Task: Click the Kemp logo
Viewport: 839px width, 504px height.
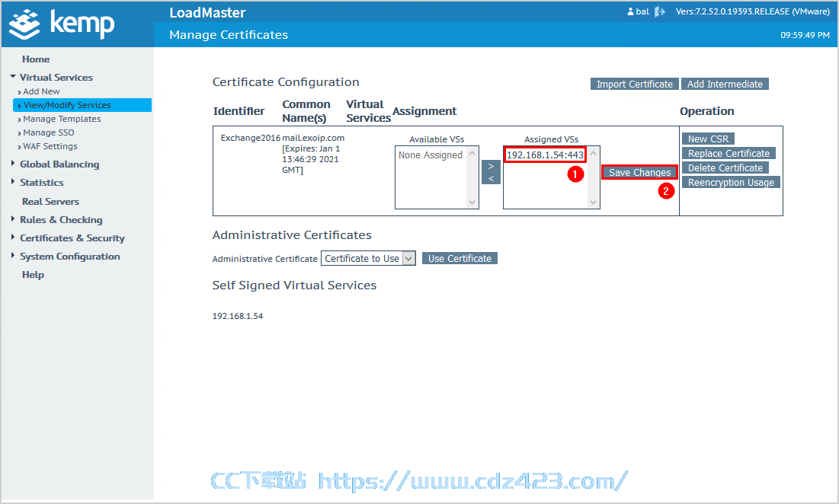Action: (x=62, y=24)
